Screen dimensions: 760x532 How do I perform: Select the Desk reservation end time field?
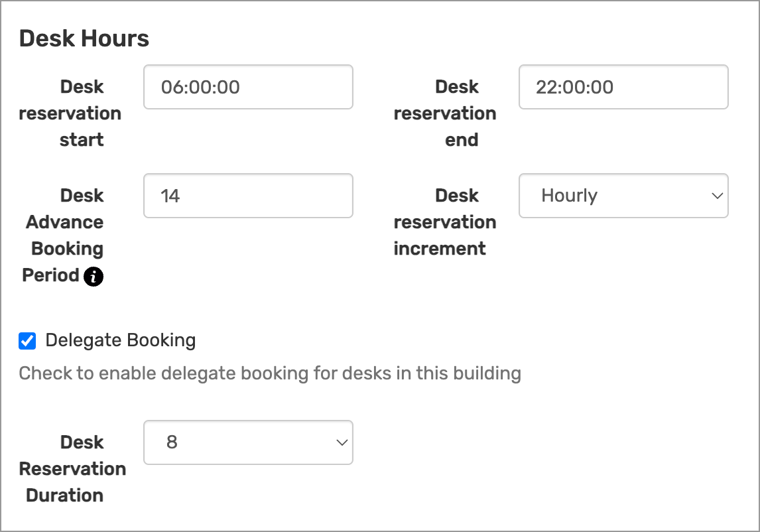(623, 87)
